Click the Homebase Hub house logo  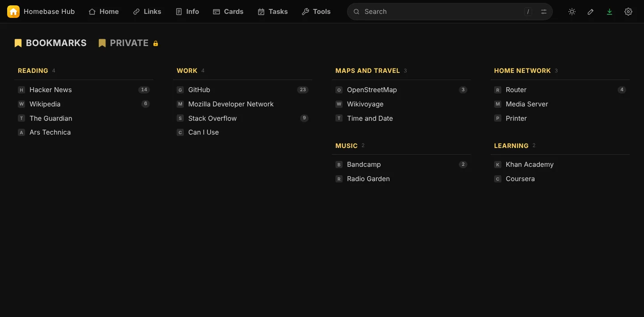13,12
